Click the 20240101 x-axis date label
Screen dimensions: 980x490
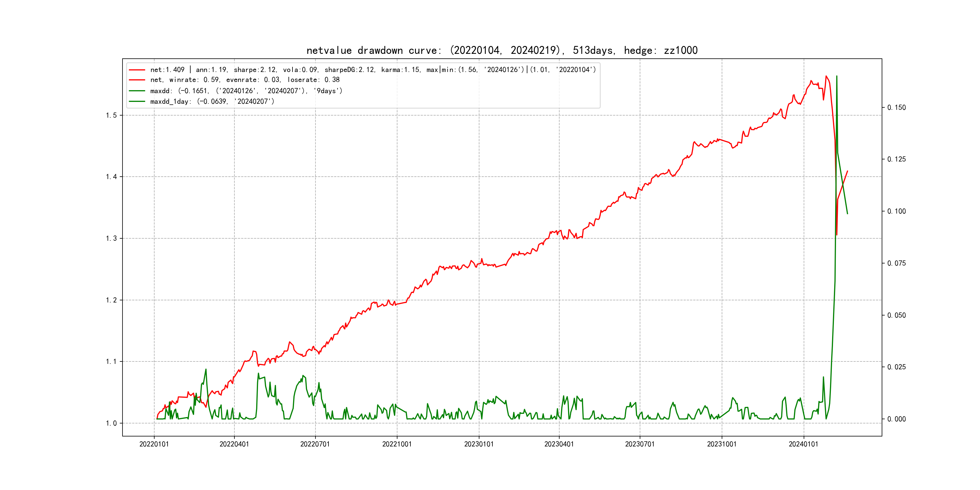[x=803, y=444]
